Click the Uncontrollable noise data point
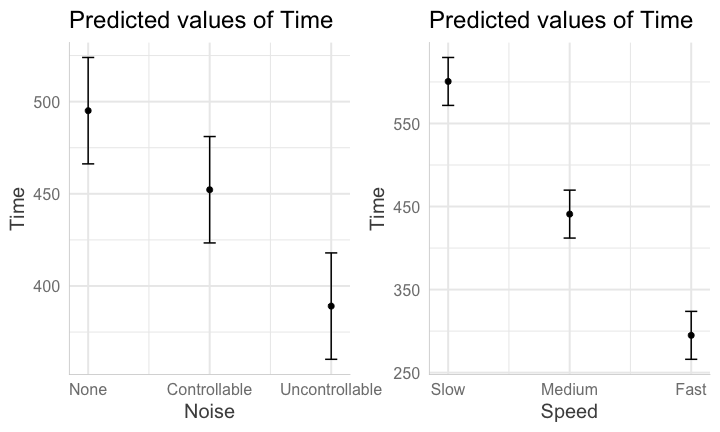The width and height of the screenshot is (720, 432). 331,306
